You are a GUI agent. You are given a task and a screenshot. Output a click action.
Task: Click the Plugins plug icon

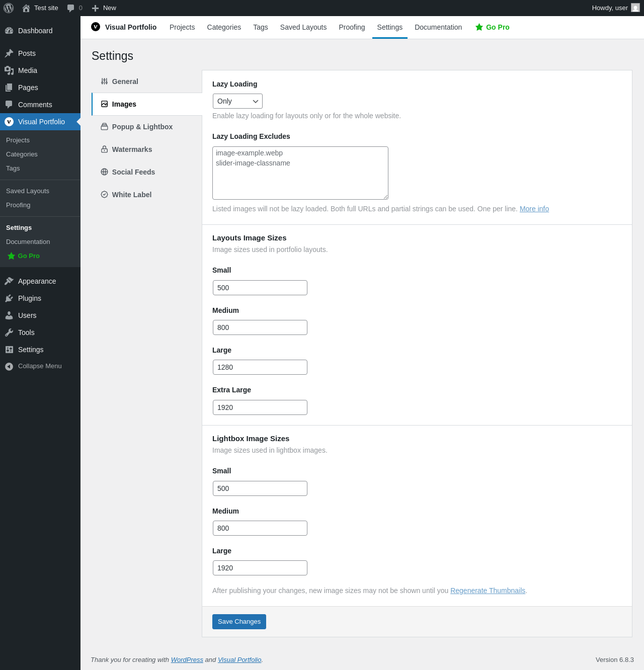pyautogui.click(x=9, y=298)
